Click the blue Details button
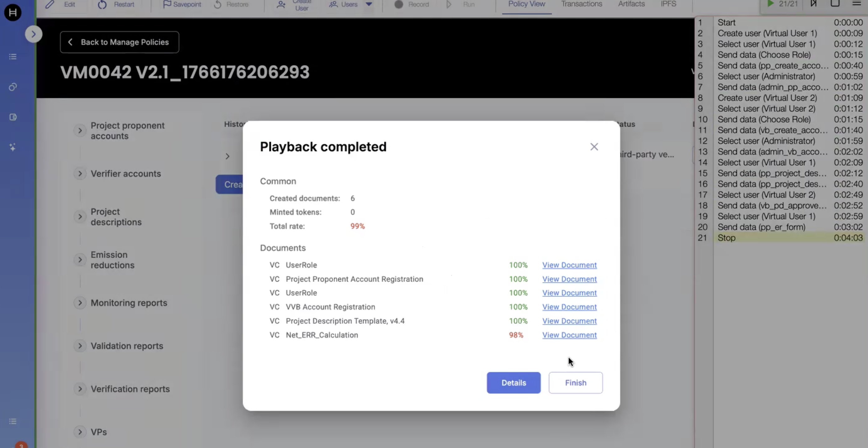 513,383
